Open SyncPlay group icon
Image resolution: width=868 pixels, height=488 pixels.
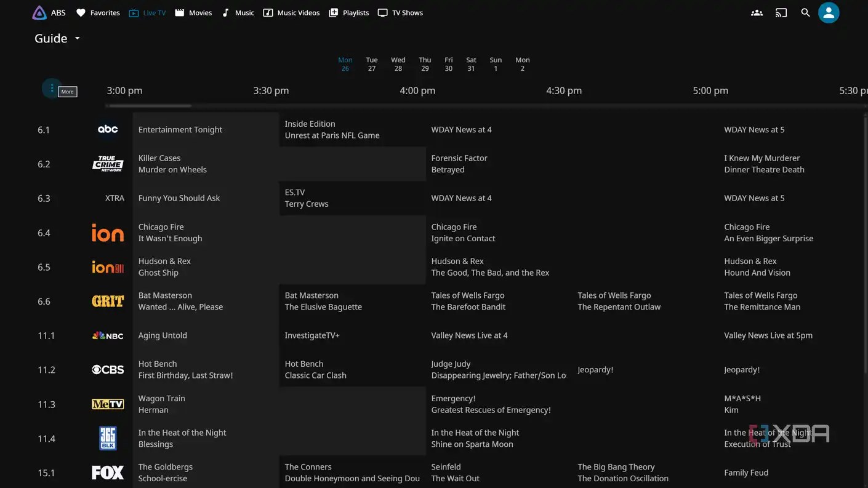point(757,12)
